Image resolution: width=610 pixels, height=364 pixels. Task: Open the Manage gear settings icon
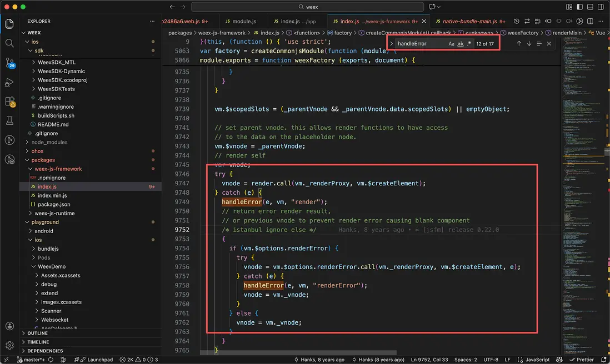tap(9, 345)
